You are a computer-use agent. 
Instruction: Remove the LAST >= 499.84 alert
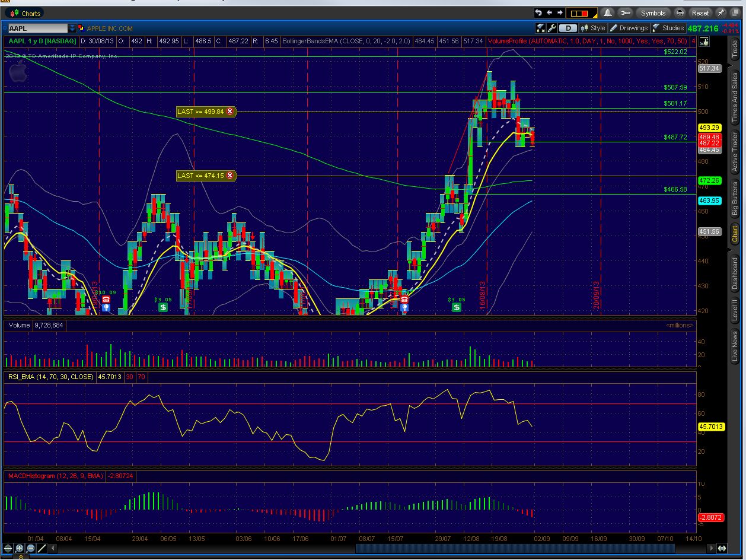click(x=229, y=111)
